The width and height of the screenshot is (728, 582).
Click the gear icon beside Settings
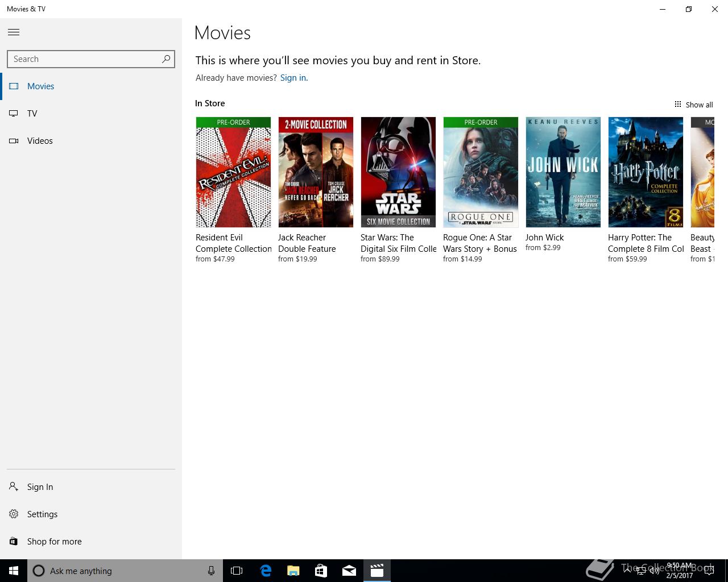pos(14,514)
